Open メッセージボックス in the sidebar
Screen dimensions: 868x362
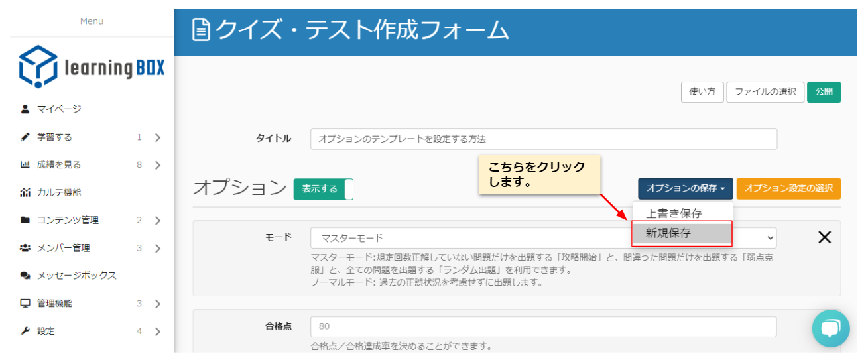[76, 276]
